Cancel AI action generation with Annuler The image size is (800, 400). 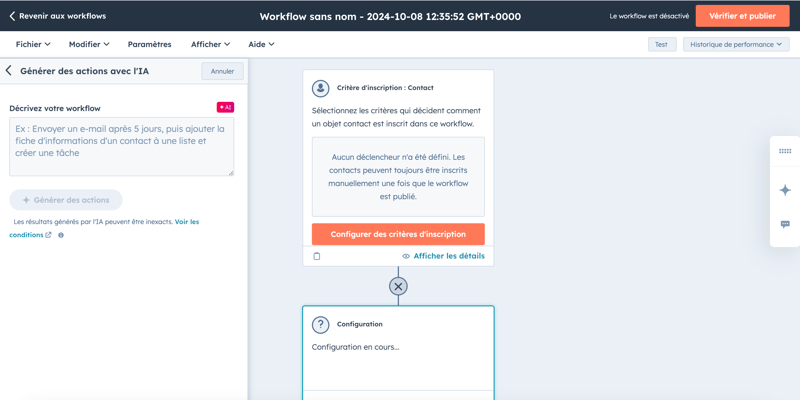point(222,71)
